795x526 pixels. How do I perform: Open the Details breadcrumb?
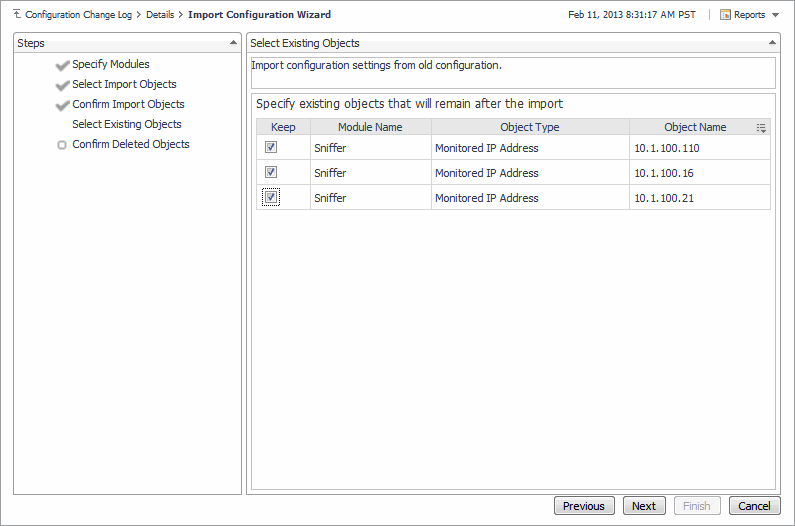pyautogui.click(x=160, y=15)
